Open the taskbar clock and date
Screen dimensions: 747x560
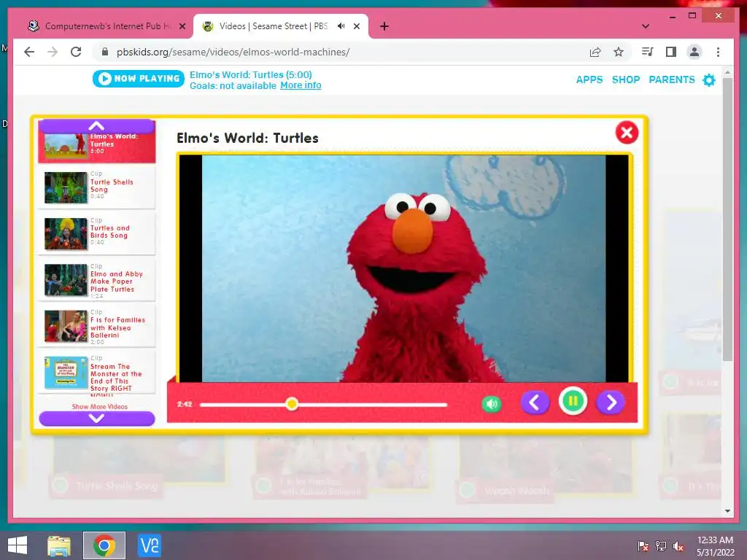click(715, 546)
